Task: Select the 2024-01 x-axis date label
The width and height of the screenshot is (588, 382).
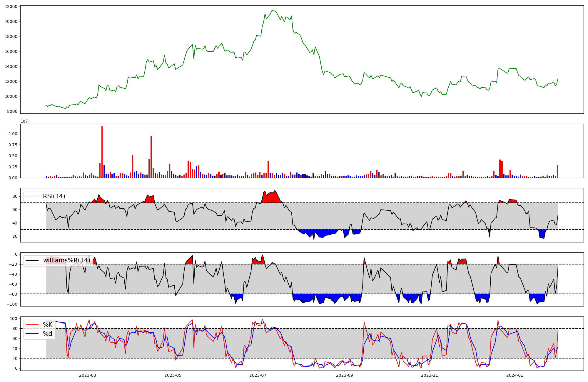Action: [x=515, y=375]
